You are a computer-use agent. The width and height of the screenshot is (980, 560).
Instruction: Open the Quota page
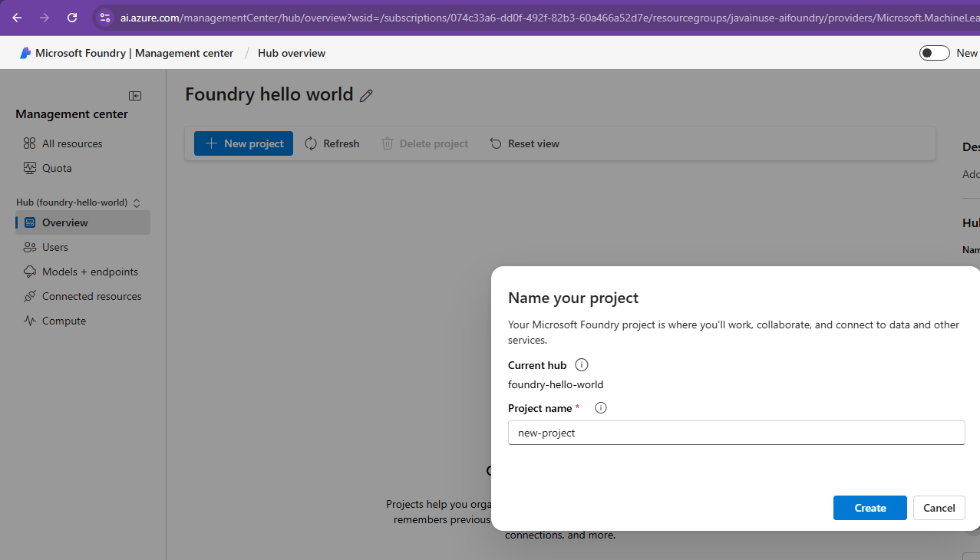tap(58, 168)
